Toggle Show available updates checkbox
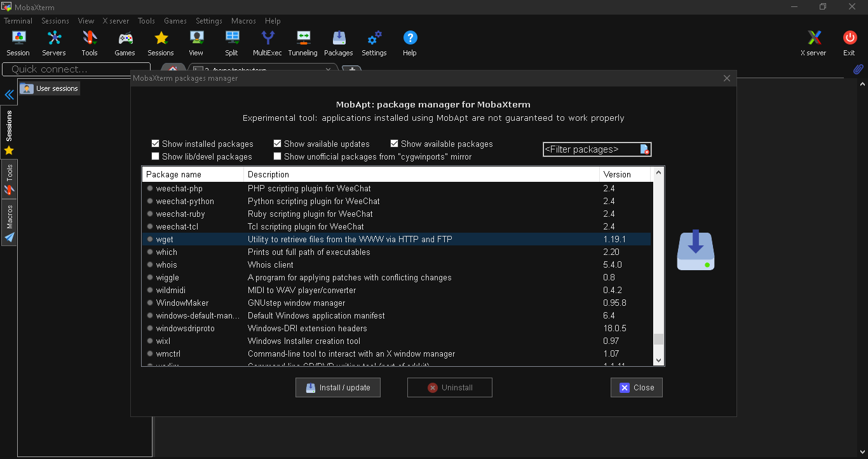This screenshot has height=459, width=868. (278, 144)
